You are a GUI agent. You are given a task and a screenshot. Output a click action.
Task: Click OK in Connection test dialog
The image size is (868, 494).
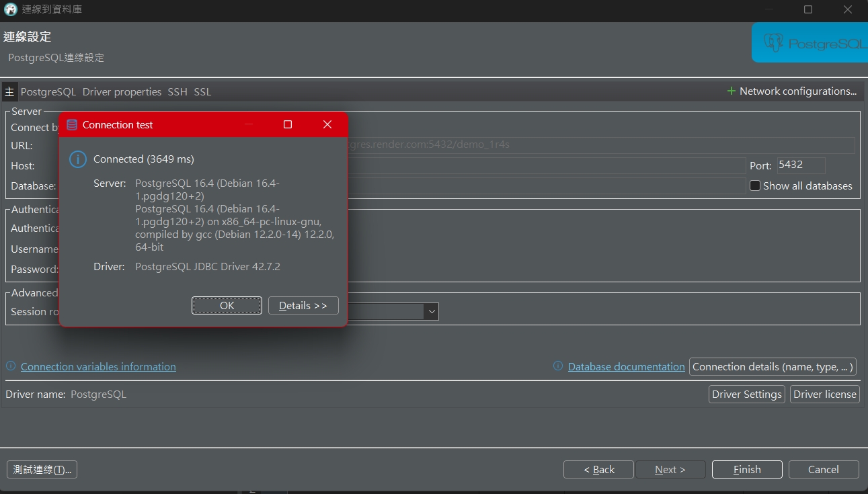coord(227,305)
